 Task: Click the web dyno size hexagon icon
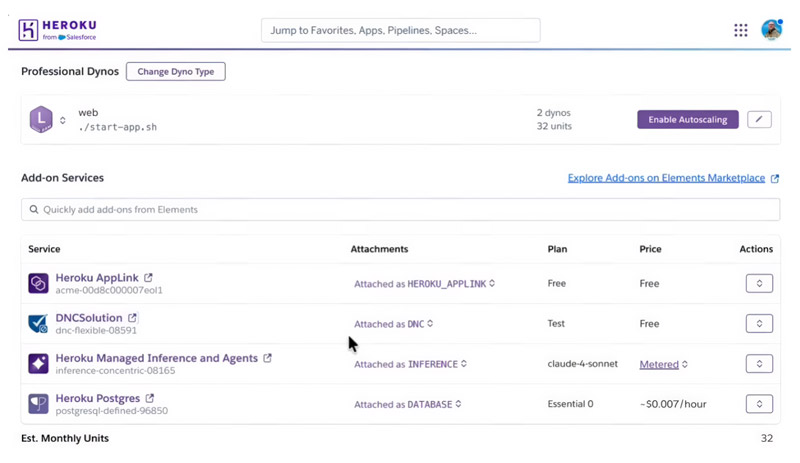coord(40,120)
